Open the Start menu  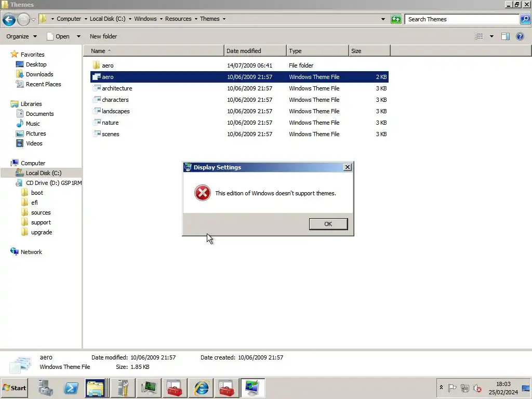(14, 388)
